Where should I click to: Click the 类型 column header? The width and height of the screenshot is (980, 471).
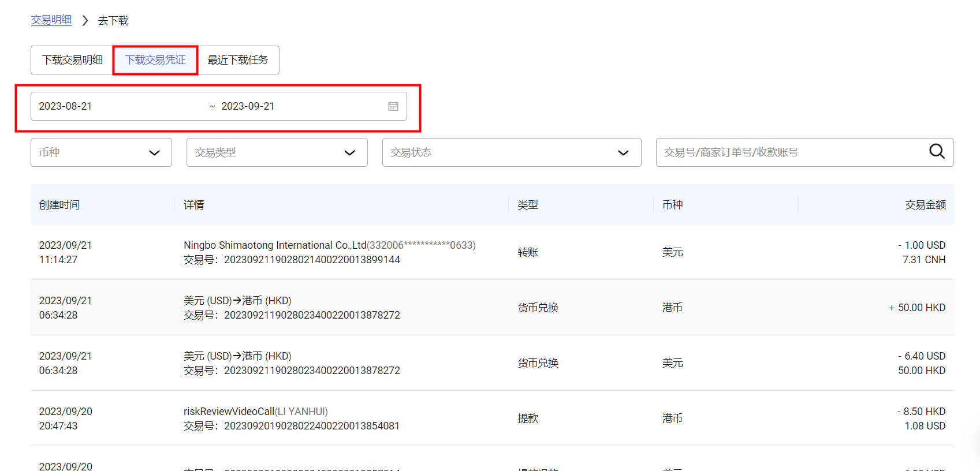[528, 205]
